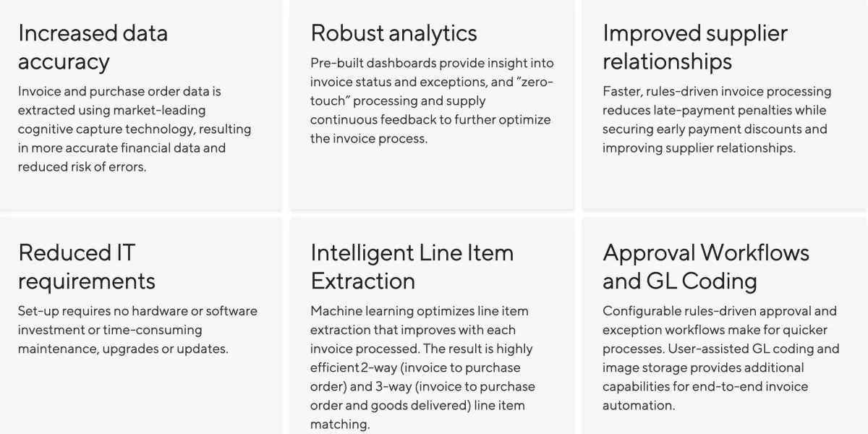Screen dimensions: 868x434
Task: Click 'reduced risk of errors' text line
Action: click(82, 166)
